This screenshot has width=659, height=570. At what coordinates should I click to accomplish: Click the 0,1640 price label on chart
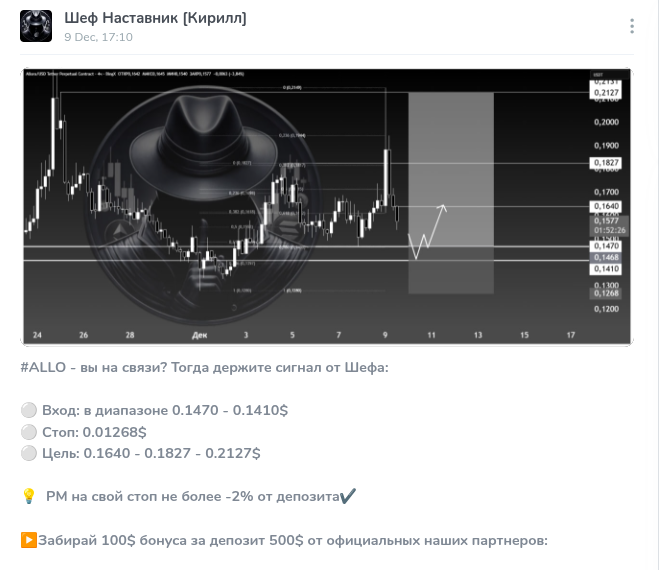click(x=606, y=206)
